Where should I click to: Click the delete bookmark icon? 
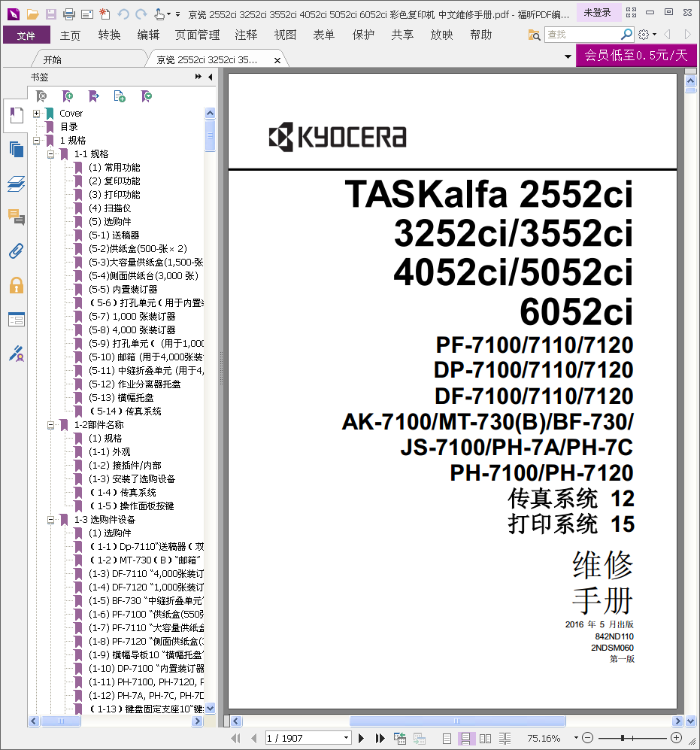point(41,96)
